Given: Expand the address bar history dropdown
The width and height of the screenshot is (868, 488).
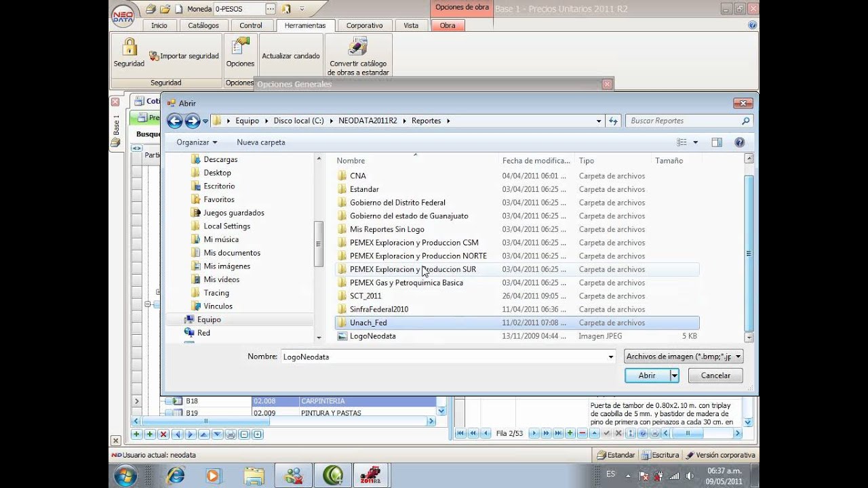Looking at the screenshot, I should click(599, 121).
